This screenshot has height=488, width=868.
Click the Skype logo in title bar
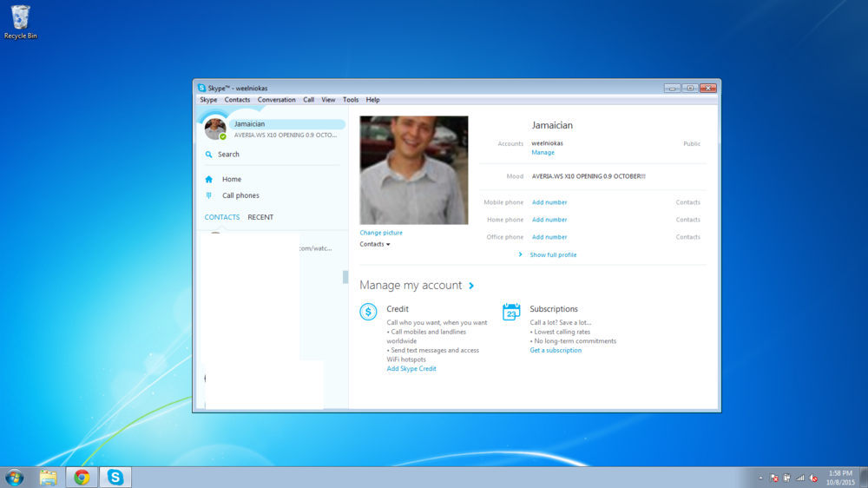[x=201, y=89]
